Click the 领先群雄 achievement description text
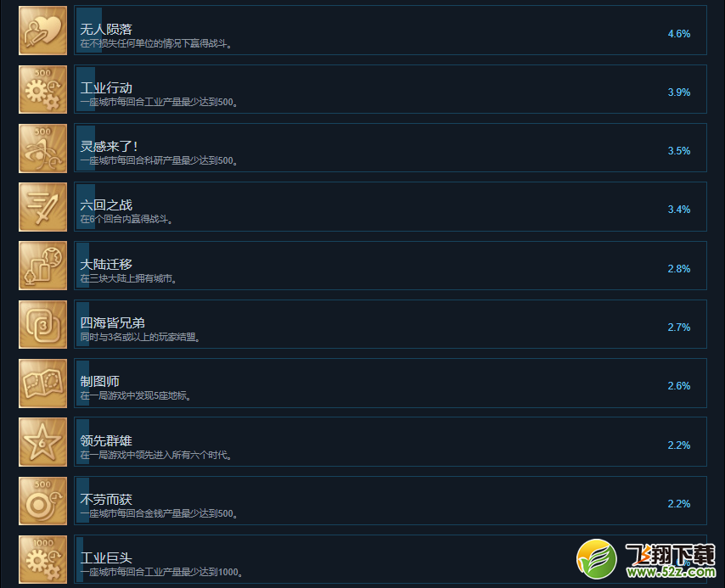 (x=156, y=456)
